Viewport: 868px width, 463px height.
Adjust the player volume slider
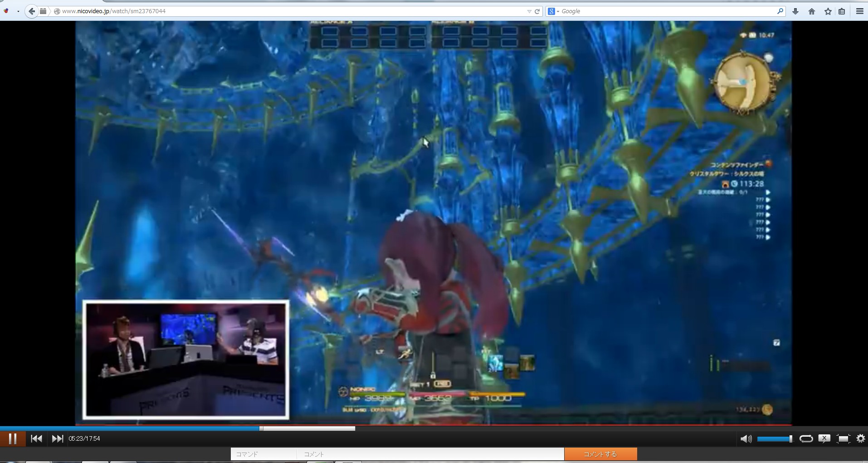(775, 438)
